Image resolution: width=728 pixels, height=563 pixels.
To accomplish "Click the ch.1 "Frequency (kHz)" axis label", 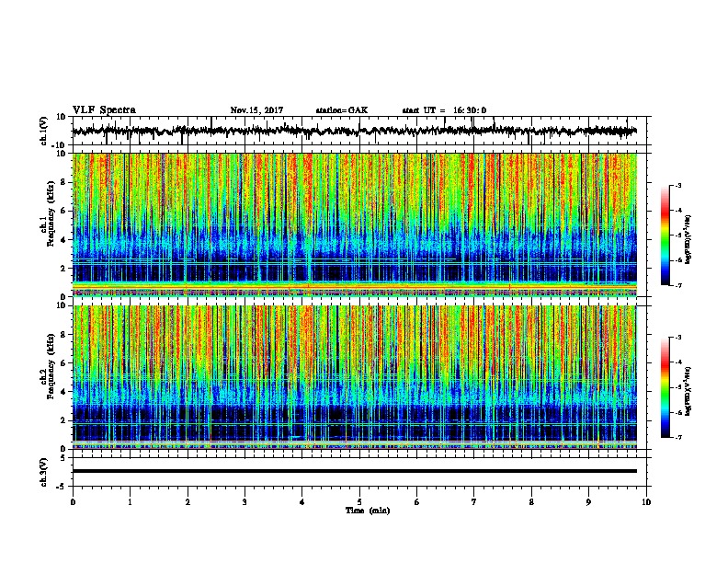I will tap(51, 214).
